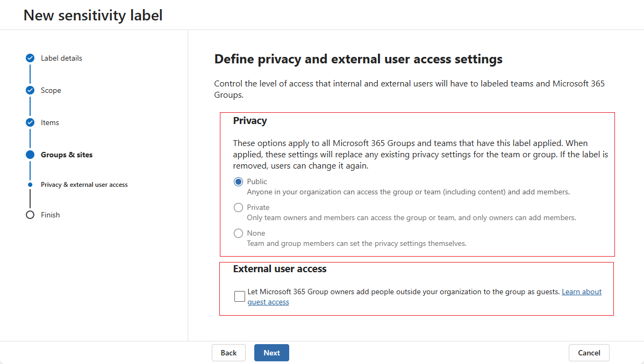Click the Privacy & external user access step label
The height and width of the screenshot is (364, 644).
(84, 184)
